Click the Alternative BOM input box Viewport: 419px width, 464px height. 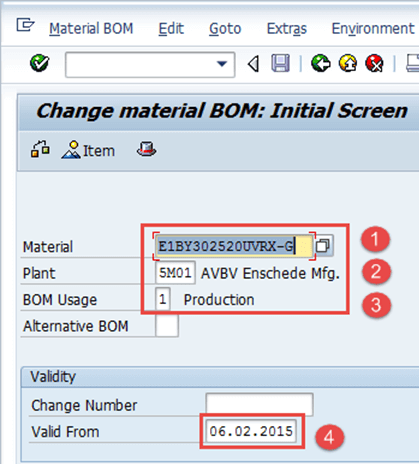coord(167,325)
